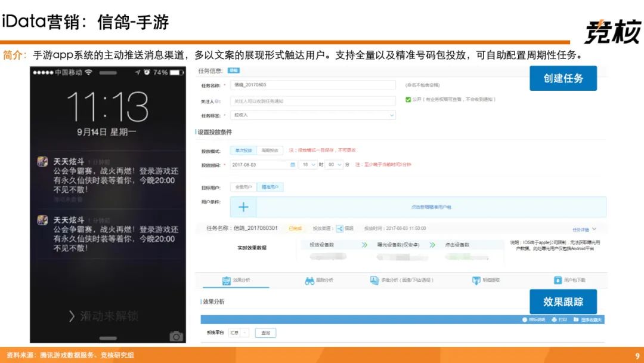Tap the first 天天炫斗 notification app icon
This screenshot has height=363, width=644.
(x=43, y=162)
